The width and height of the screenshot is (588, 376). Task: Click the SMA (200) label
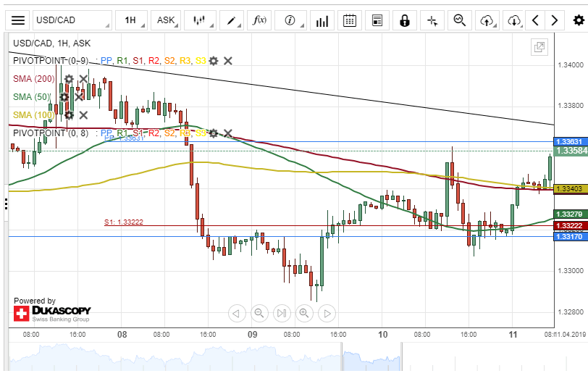pyautogui.click(x=34, y=79)
